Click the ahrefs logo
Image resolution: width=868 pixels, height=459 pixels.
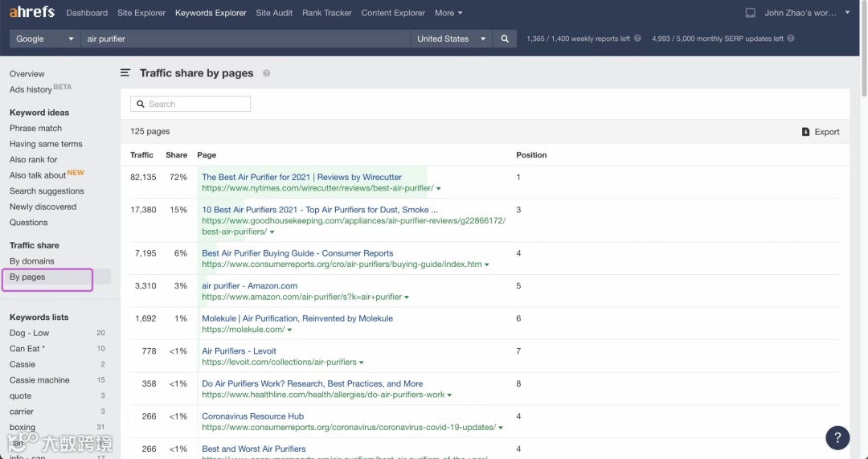33,13
